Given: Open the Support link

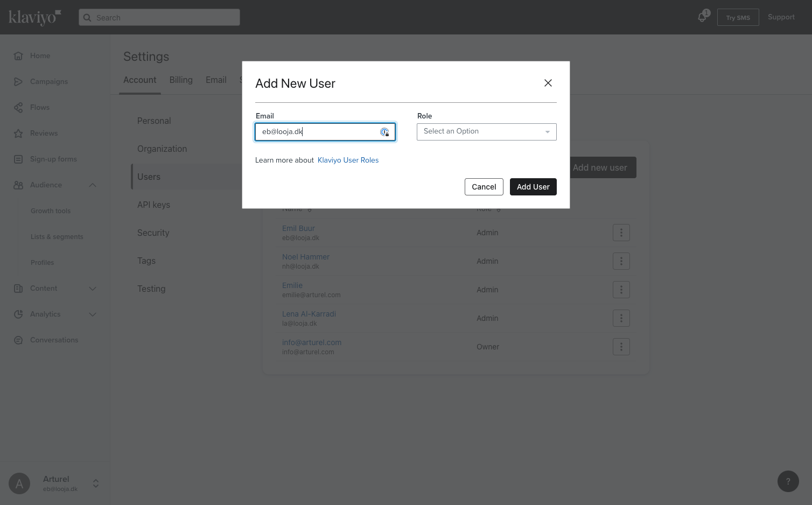Looking at the screenshot, I should (x=781, y=17).
